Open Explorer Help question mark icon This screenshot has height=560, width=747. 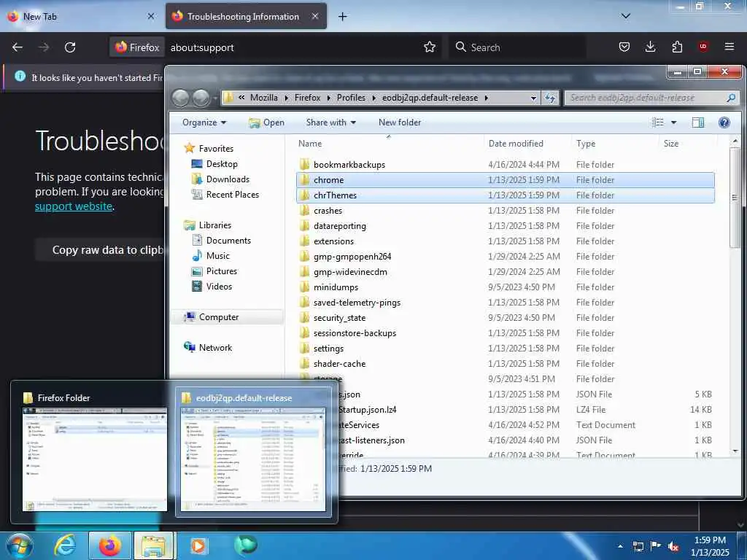724,122
